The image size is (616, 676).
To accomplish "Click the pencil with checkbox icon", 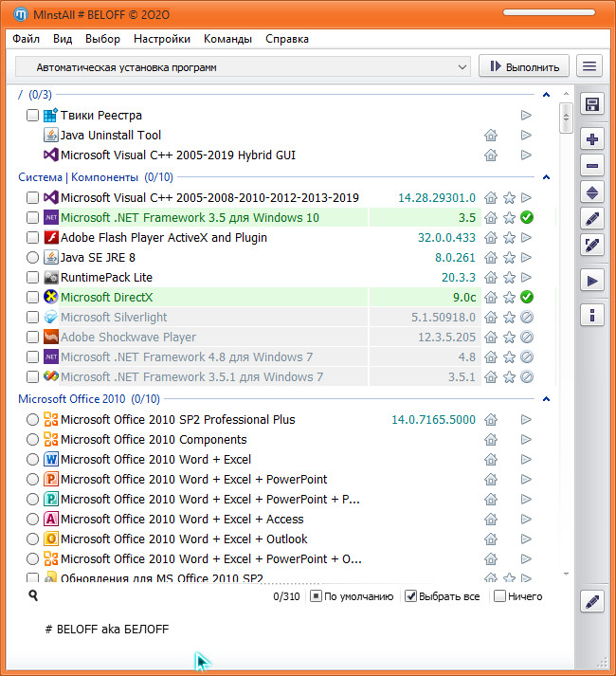I will pyautogui.click(x=592, y=246).
